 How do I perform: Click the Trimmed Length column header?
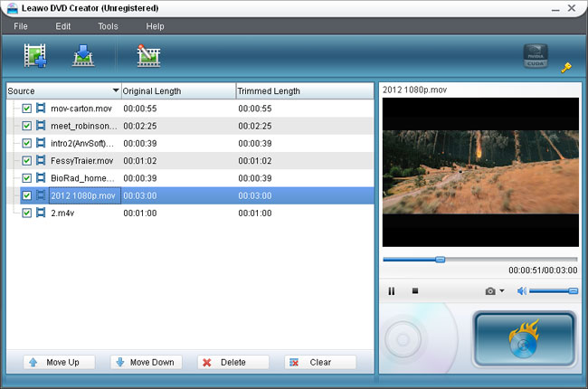pyautogui.click(x=305, y=90)
